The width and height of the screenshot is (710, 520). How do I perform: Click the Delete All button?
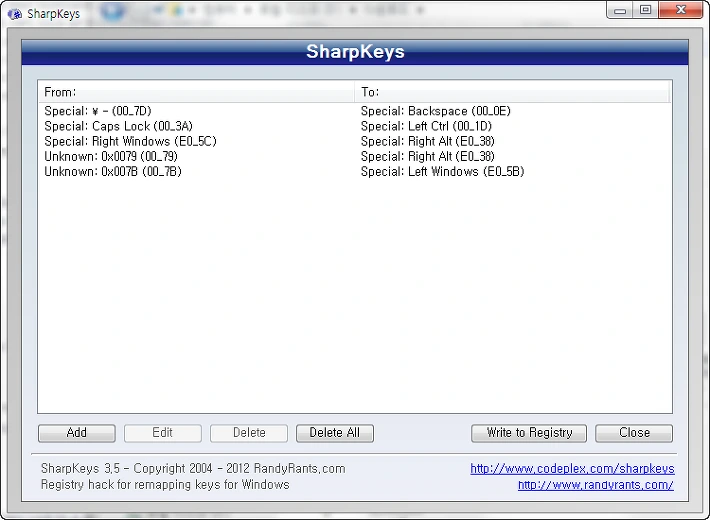click(335, 433)
